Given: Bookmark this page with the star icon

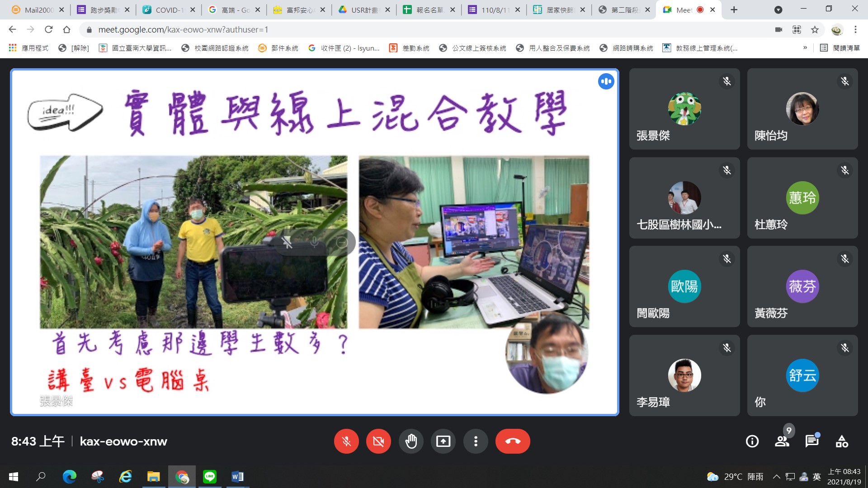Looking at the screenshot, I should 815,29.
